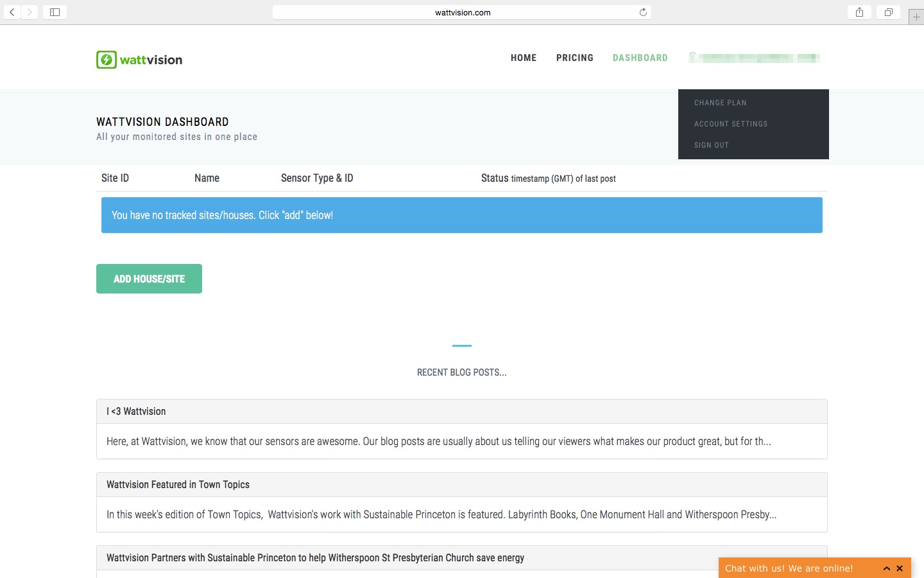This screenshot has width=924, height=578.
Task: Go back with Safari's back arrow
Action: click(x=12, y=12)
